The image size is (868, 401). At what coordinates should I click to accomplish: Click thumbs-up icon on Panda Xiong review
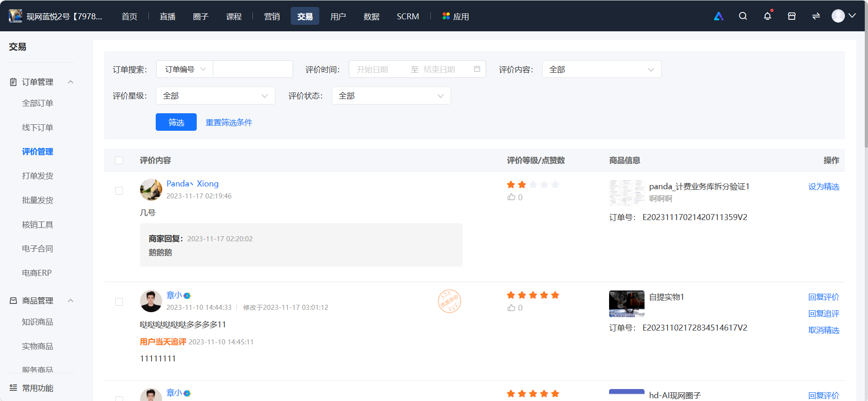point(511,197)
